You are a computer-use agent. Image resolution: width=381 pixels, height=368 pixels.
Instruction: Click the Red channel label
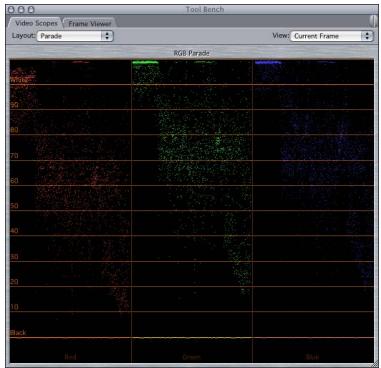click(70, 357)
